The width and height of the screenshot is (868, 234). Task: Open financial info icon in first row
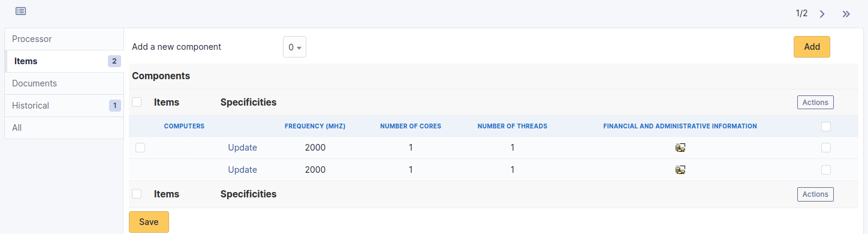680,148
